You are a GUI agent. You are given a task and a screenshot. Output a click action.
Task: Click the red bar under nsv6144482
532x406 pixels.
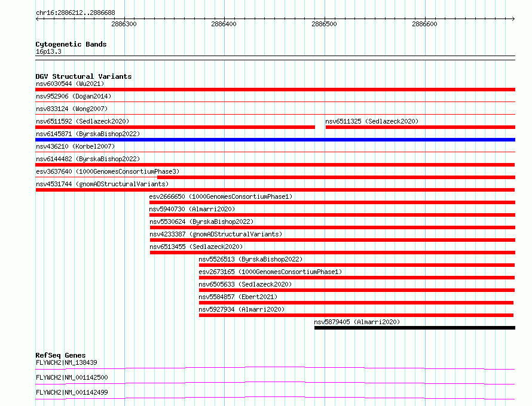(275, 165)
